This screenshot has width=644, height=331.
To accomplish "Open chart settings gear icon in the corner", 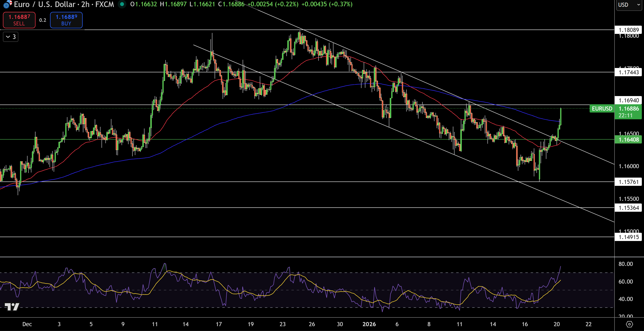I will coord(629,324).
